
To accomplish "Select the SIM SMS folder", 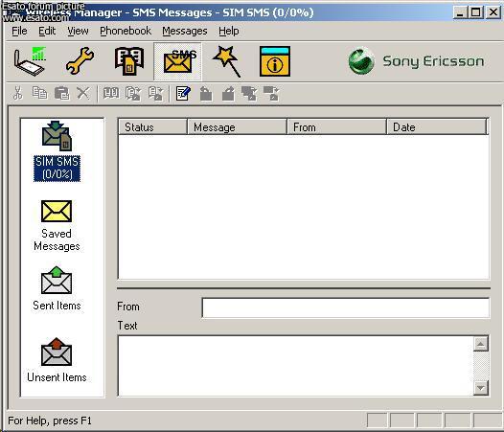I will [57, 151].
